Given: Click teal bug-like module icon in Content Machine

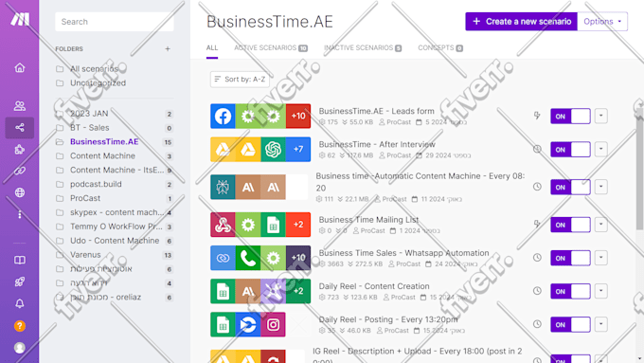Looking at the screenshot, I should coord(223,187).
